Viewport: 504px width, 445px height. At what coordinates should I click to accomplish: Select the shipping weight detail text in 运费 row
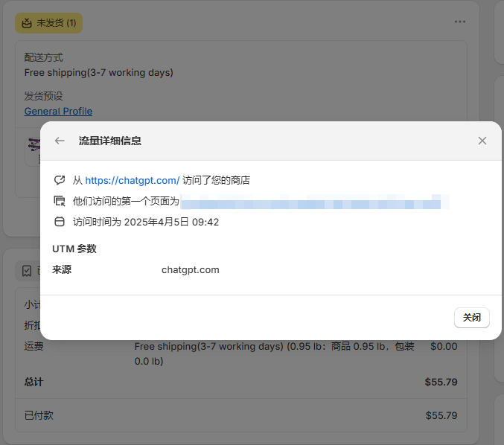point(274,353)
